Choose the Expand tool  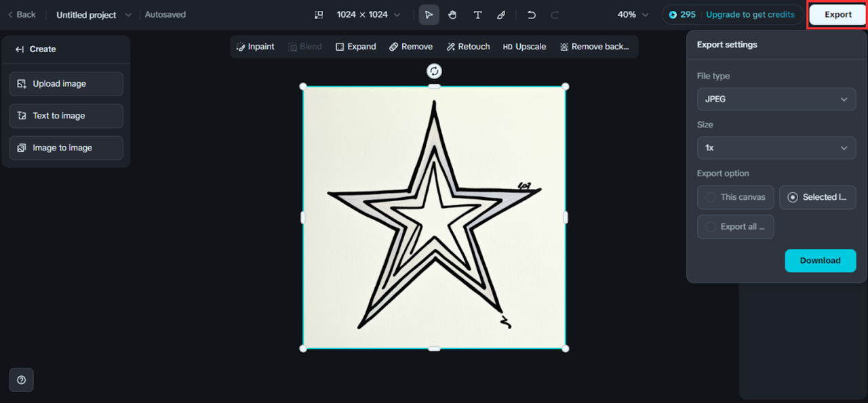coord(355,47)
